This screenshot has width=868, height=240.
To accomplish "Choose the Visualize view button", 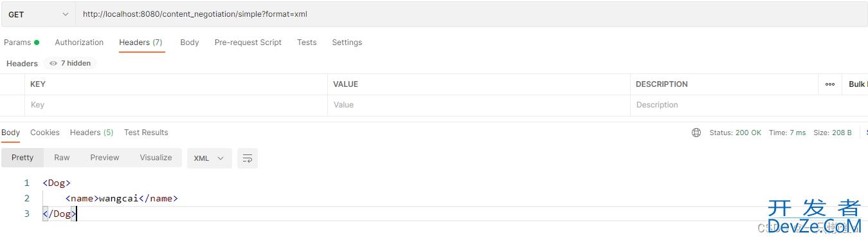I will coord(156,158).
